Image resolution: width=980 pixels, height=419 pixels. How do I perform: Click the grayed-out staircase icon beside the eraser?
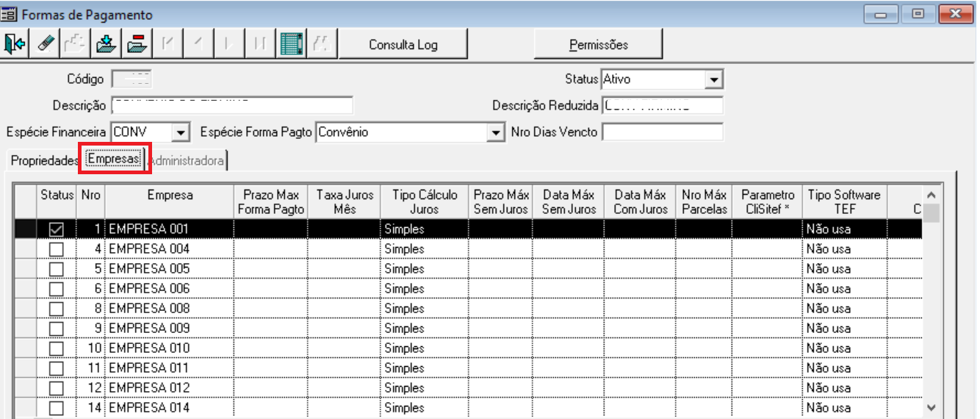(x=76, y=44)
